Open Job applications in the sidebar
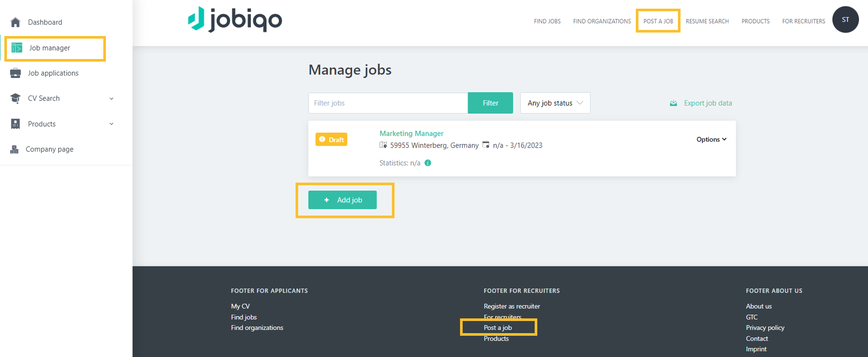The height and width of the screenshot is (357, 868). (53, 73)
